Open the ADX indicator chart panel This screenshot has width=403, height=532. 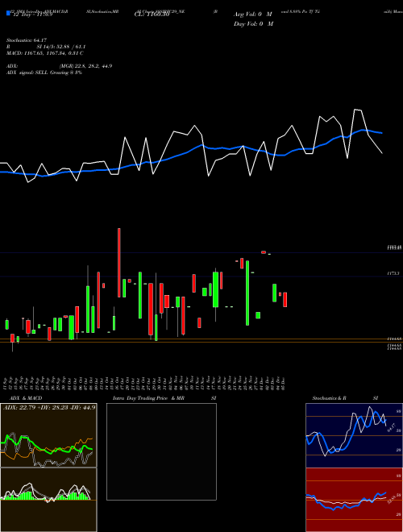48,435
